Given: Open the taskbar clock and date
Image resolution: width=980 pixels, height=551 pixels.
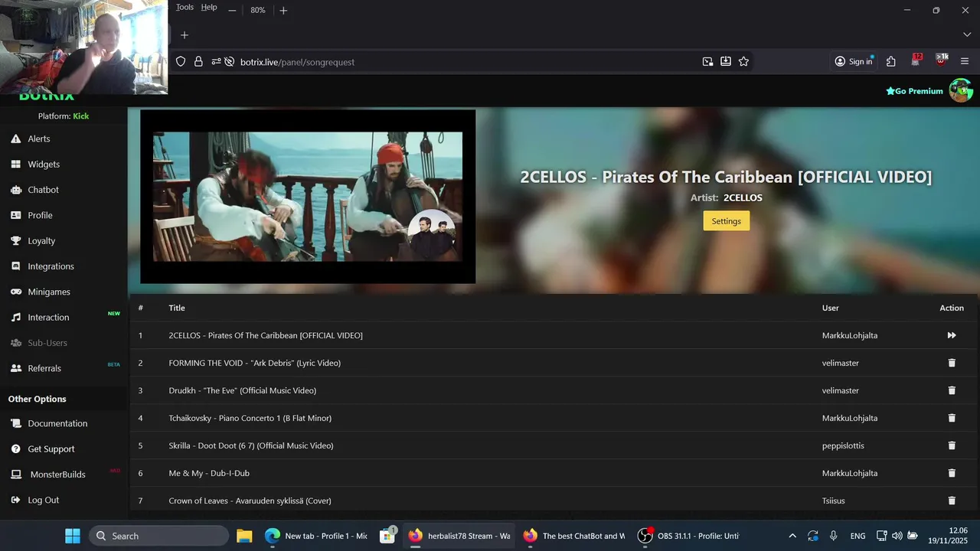Looking at the screenshot, I should pos(949,536).
